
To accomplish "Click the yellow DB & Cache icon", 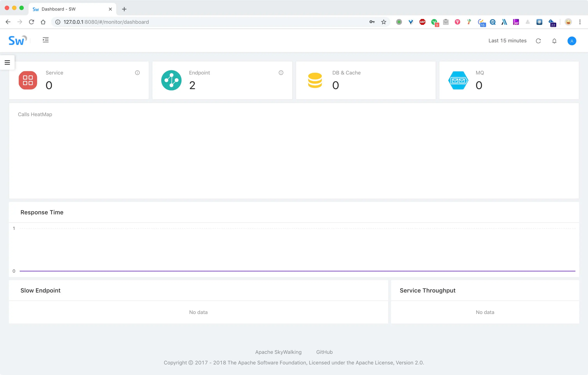I will click(x=315, y=80).
